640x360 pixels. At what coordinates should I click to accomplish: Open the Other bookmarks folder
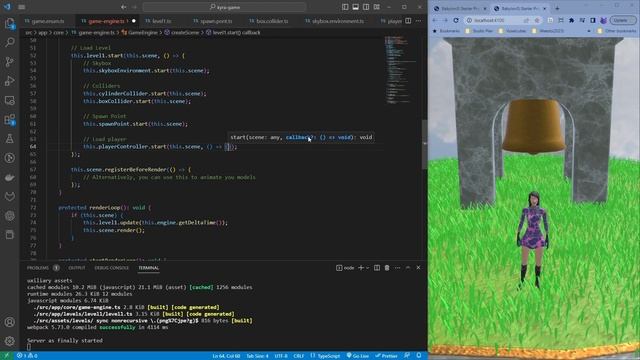[616, 31]
